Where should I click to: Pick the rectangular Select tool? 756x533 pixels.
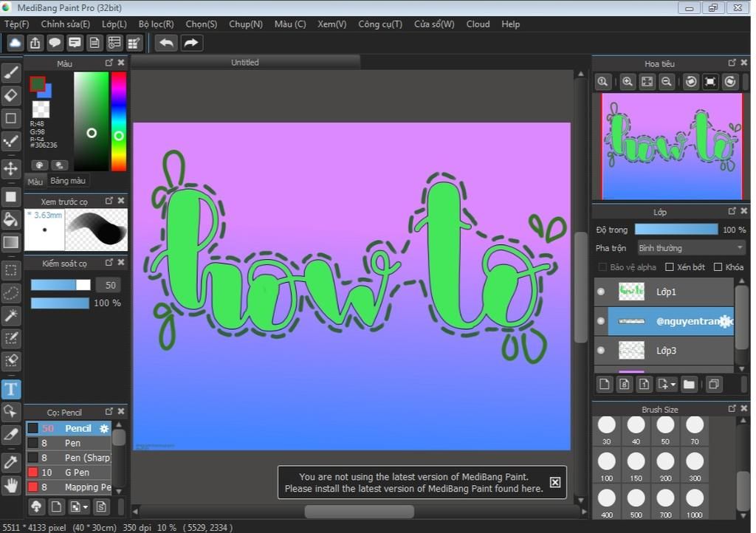(x=11, y=270)
